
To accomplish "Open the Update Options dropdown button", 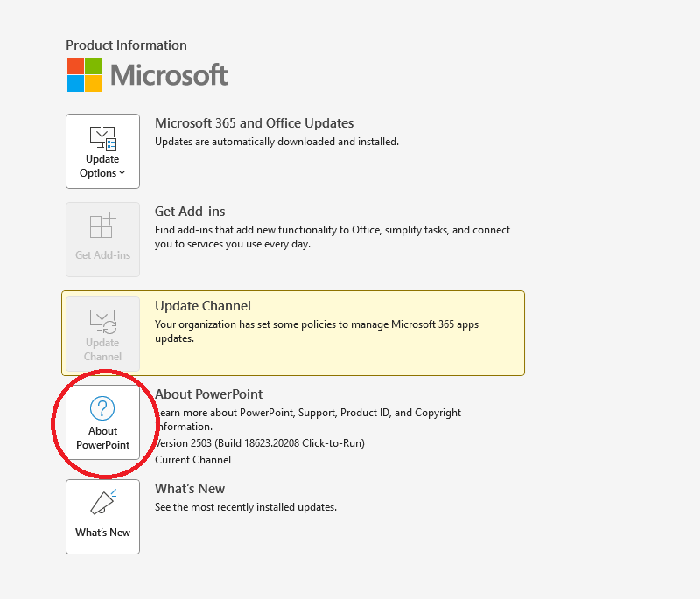I will tap(102, 151).
